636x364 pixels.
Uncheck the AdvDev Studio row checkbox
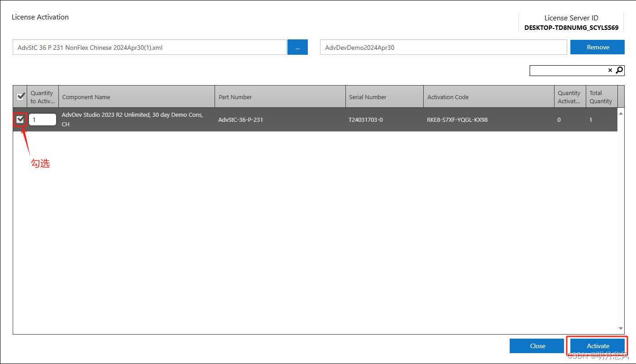point(20,120)
